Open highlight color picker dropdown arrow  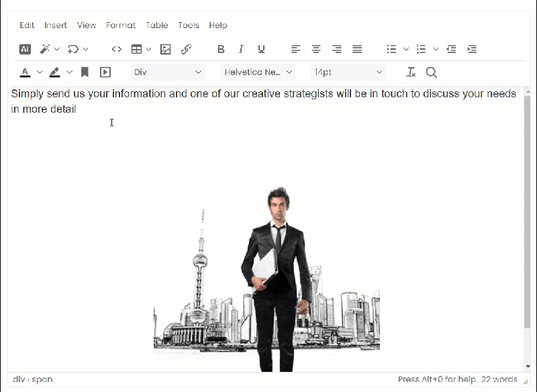tap(70, 72)
